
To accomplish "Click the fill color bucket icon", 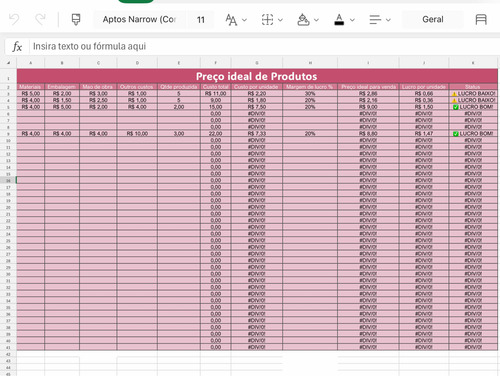I will pos(303,20).
